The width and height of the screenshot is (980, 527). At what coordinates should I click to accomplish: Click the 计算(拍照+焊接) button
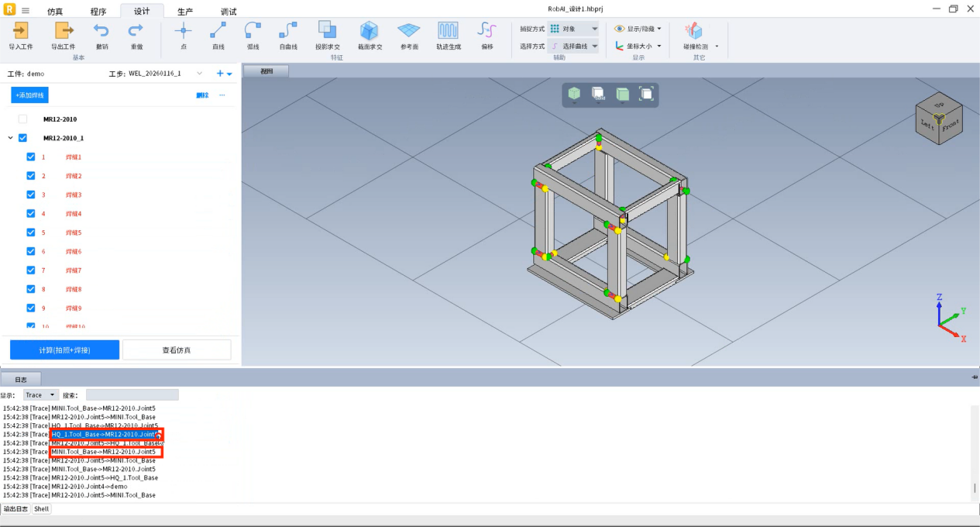point(64,350)
